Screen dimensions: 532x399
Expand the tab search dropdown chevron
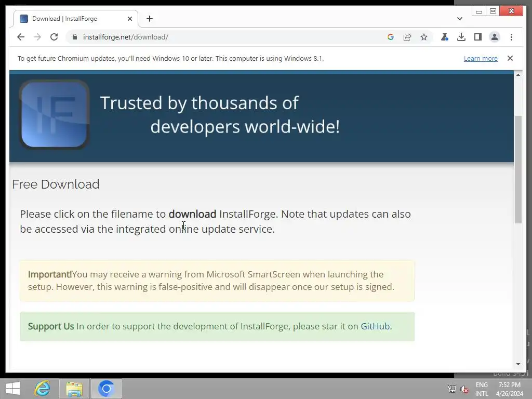pyautogui.click(x=460, y=19)
